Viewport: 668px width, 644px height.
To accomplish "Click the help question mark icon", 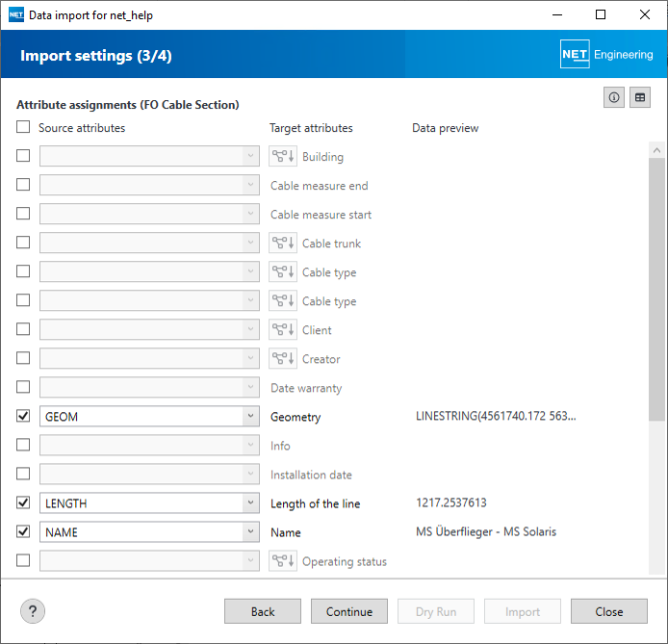I will click(x=33, y=611).
